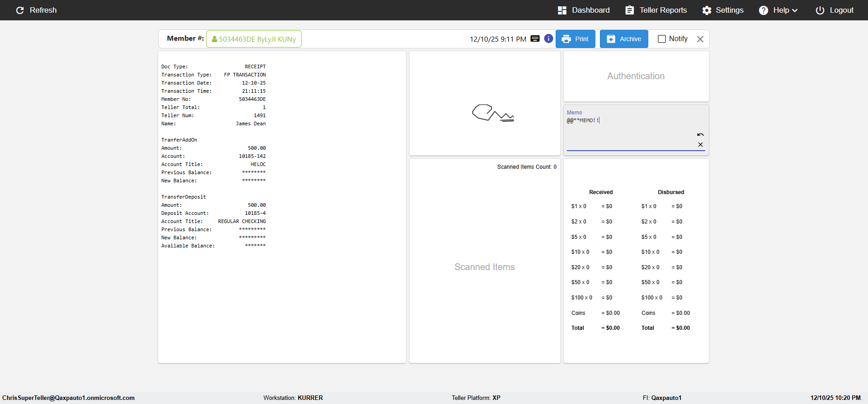The image size is (868, 404).
Task: Click the undo arrow in Memo box
Action: pos(700,134)
